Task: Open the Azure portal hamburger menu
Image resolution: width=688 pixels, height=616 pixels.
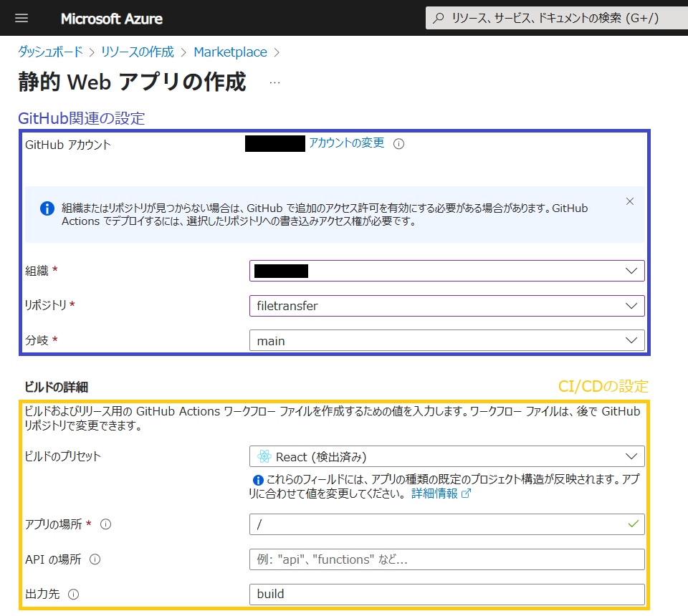Action: (21, 18)
